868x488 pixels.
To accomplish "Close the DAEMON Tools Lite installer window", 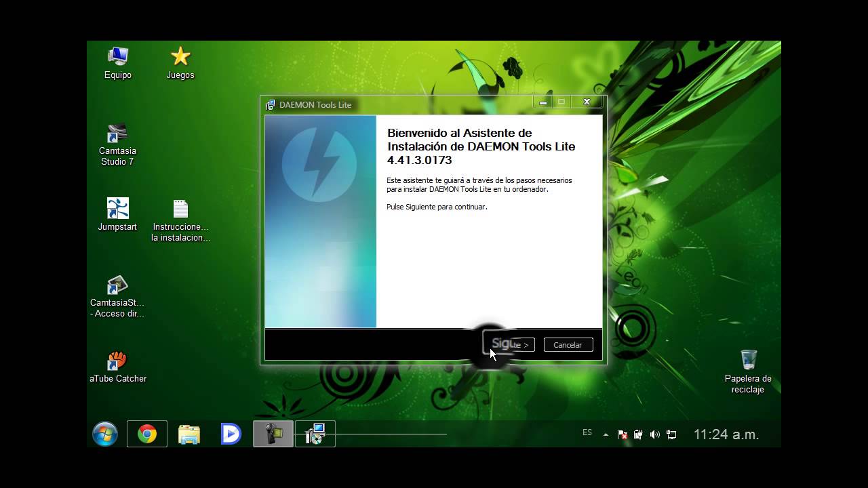I will 587,102.
